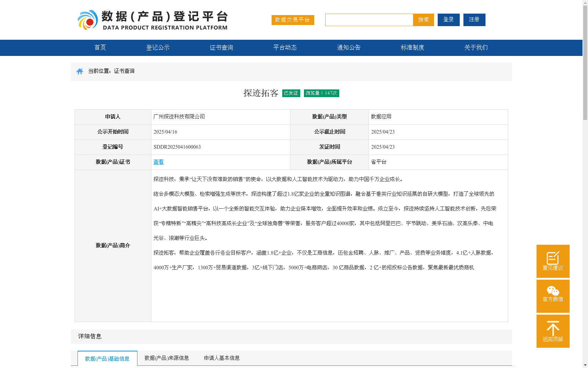Screen dimensions: 588x368
Task: Click the 数据(产品)类型 header cell
Action: point(330,117)
